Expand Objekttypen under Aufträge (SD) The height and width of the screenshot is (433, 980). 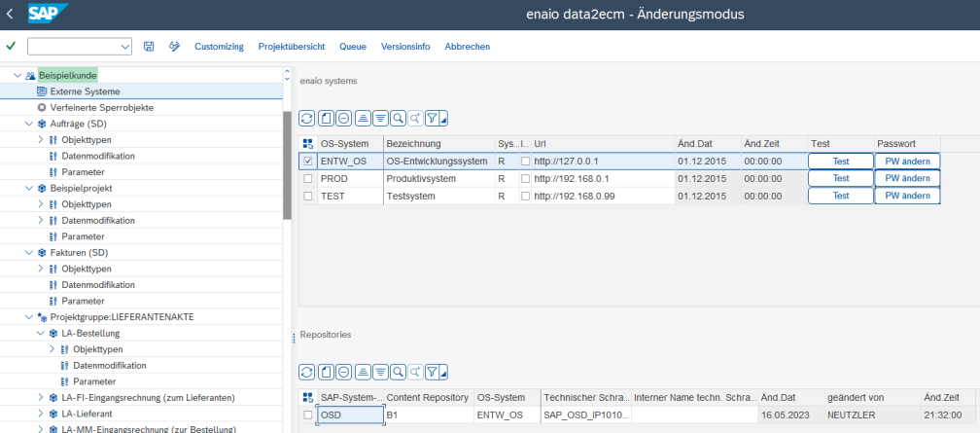tap(41, 140)
